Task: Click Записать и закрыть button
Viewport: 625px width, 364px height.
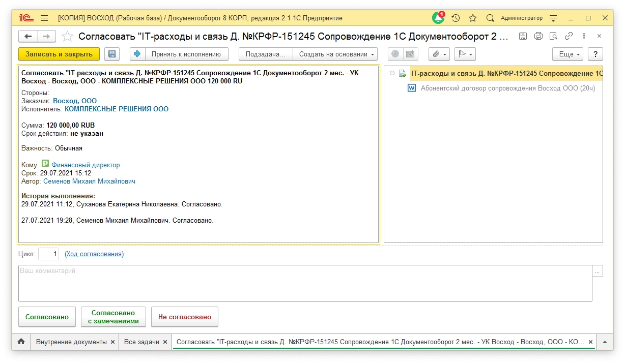Action: [59, 54]
